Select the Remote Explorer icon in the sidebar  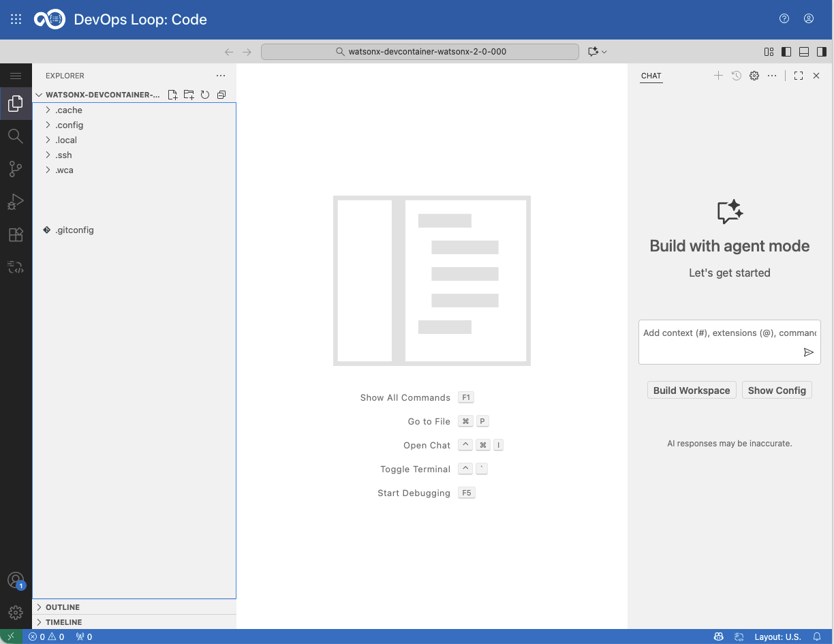click(x=16, y=266)
